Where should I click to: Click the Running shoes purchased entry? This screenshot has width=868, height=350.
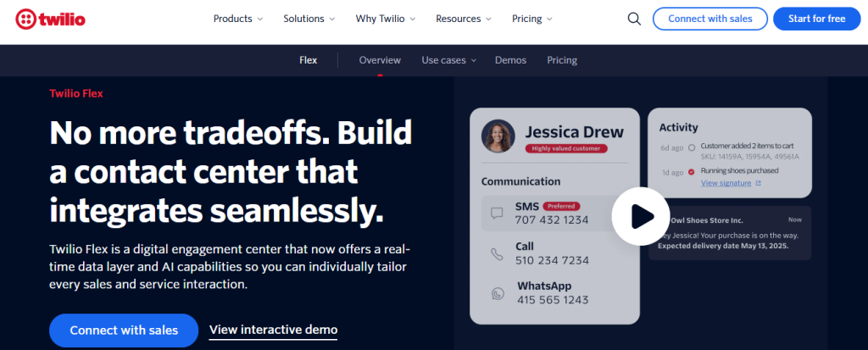tap(739, 170)
